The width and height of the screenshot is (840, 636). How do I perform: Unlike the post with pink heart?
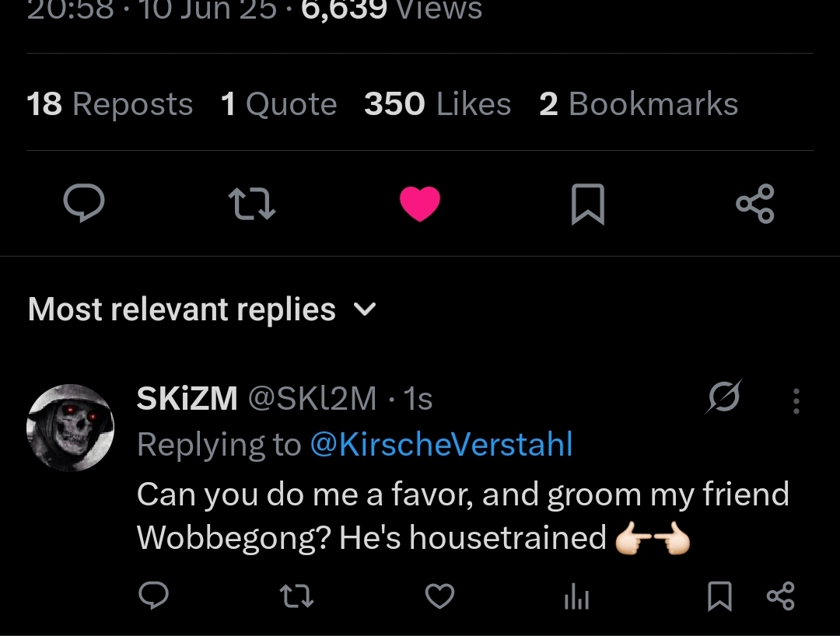point(420,204)
